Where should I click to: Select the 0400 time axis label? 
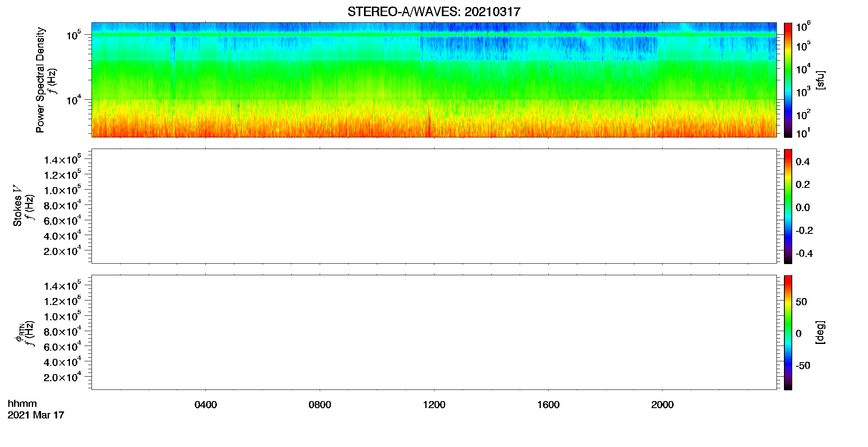point(205,405)
